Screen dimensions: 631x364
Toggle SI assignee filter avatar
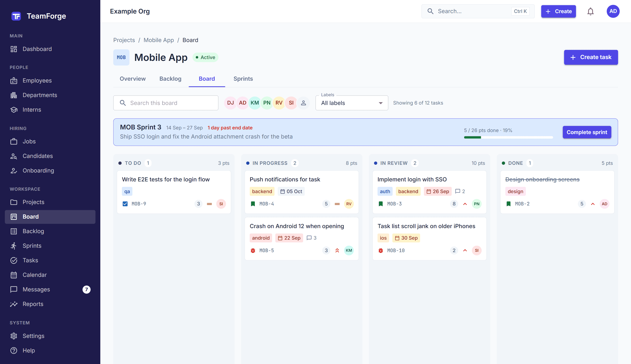click(x=291, y=103)
